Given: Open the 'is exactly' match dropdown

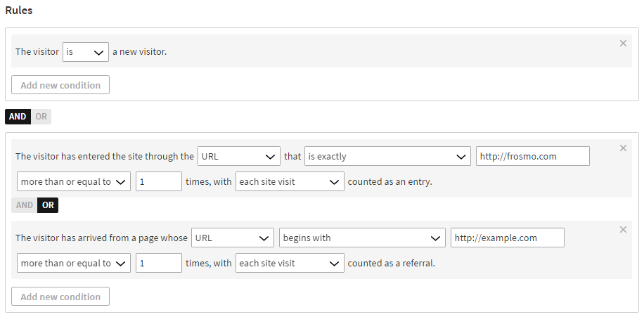Looking at the screenshot, I should coord(387,157).
